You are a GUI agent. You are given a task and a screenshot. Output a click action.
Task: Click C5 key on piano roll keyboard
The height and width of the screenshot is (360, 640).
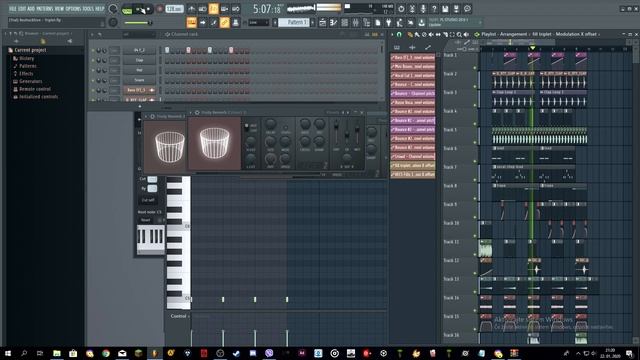(x=178, y=298)
